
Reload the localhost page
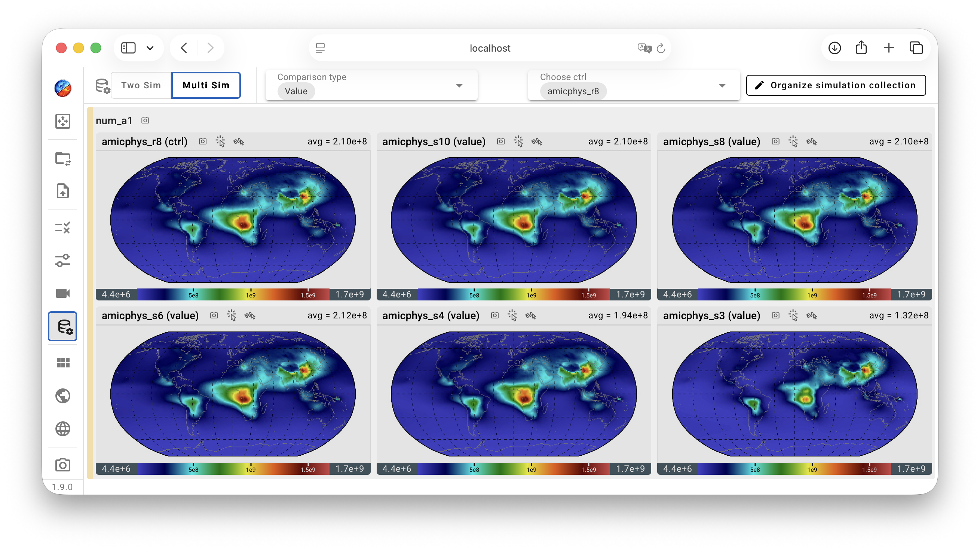661,48
